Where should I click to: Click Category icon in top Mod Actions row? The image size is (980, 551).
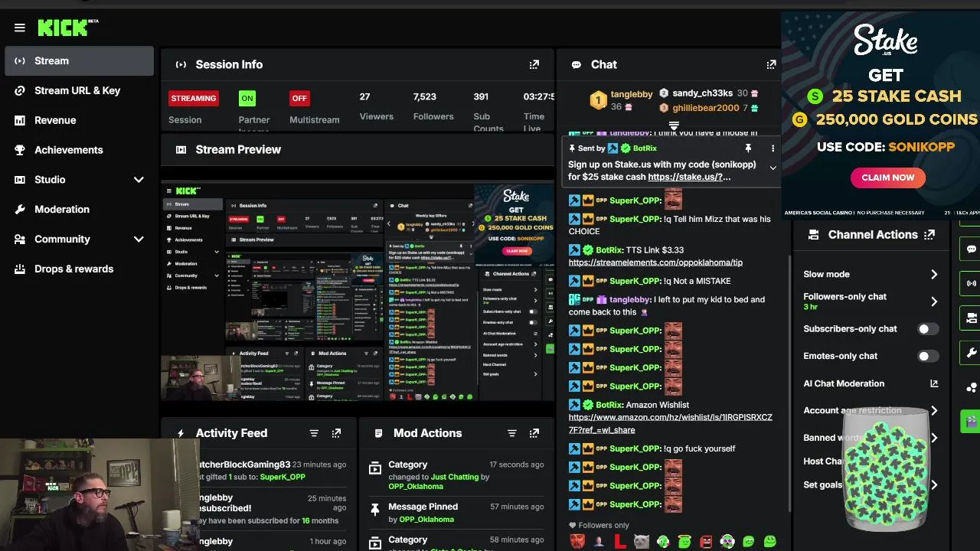point(375,468)
